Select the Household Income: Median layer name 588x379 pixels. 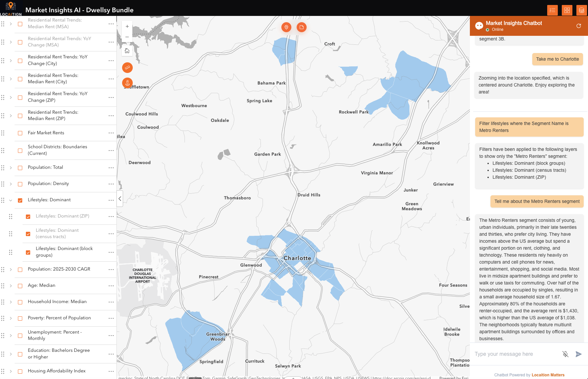[57, 301]
